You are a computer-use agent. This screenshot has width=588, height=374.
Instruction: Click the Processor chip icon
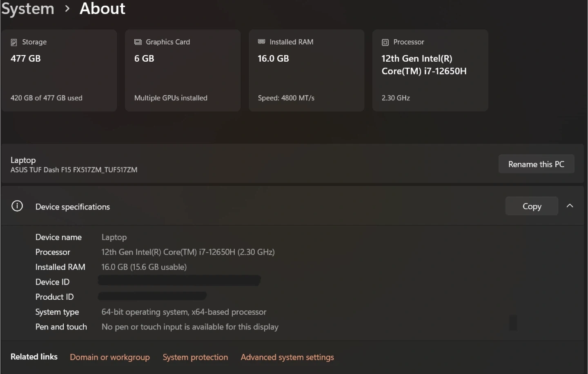385,42
